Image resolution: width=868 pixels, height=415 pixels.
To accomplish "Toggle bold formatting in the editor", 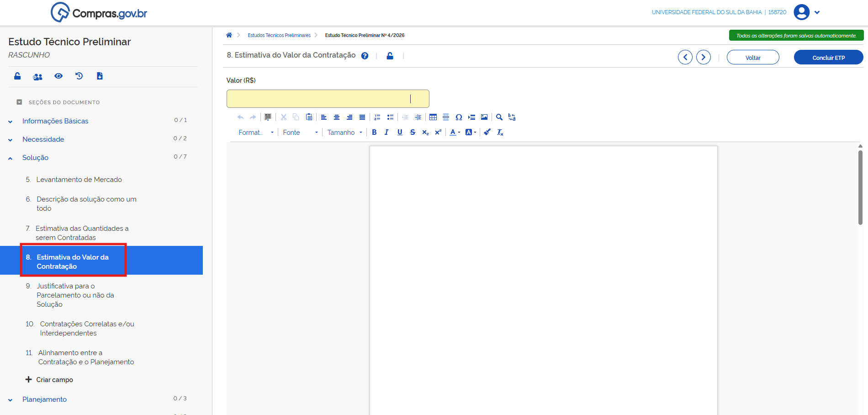I will click(x=374, y=133).
